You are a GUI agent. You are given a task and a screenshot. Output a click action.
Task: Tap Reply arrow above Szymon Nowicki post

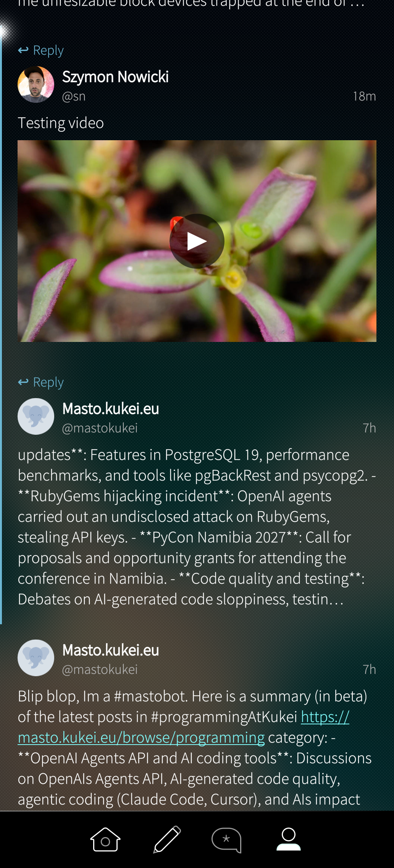[23, 50]
